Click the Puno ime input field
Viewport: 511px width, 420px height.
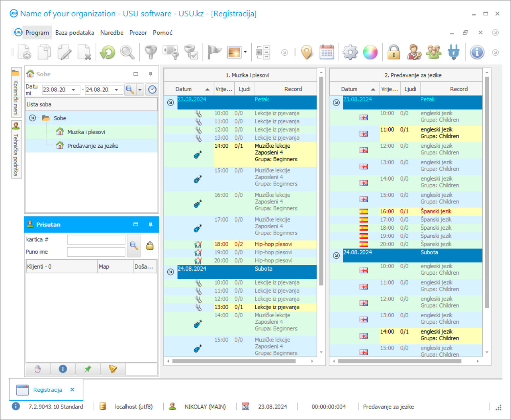(96, 252)
